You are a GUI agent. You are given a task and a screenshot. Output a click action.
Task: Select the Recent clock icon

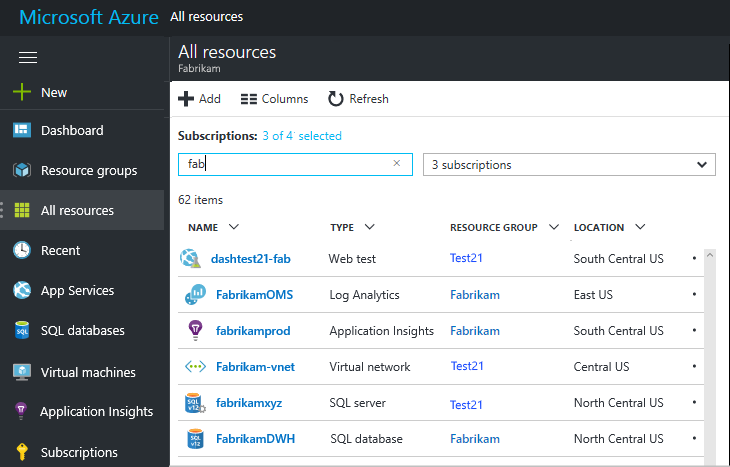(22, 250)
